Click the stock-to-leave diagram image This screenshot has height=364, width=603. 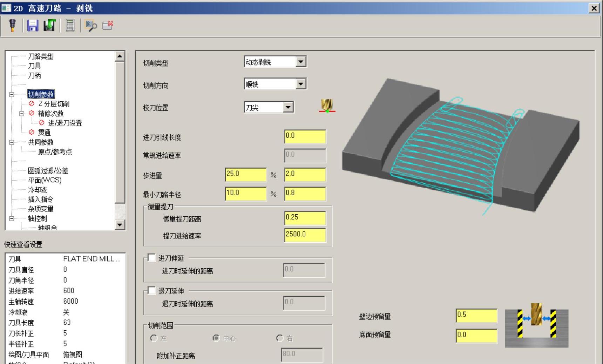click(x=536, y=325)
